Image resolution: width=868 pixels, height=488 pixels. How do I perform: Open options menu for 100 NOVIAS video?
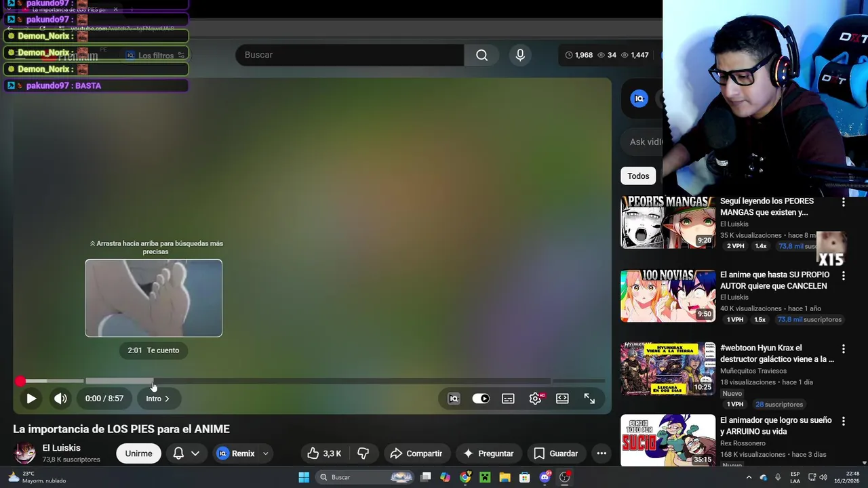tap(844, 275)
